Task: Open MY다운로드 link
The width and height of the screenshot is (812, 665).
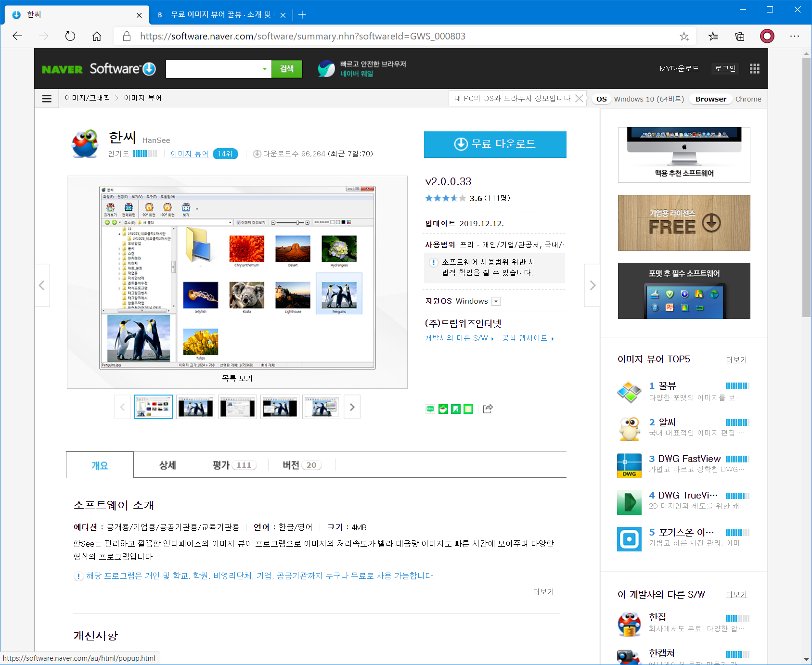Action: click(x=679, y=69)
